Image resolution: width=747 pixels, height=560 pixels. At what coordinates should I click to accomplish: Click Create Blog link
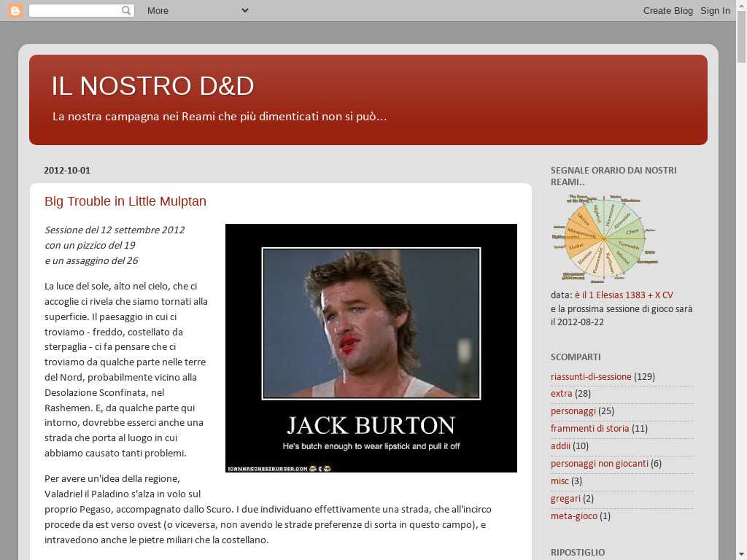(667, 10)
